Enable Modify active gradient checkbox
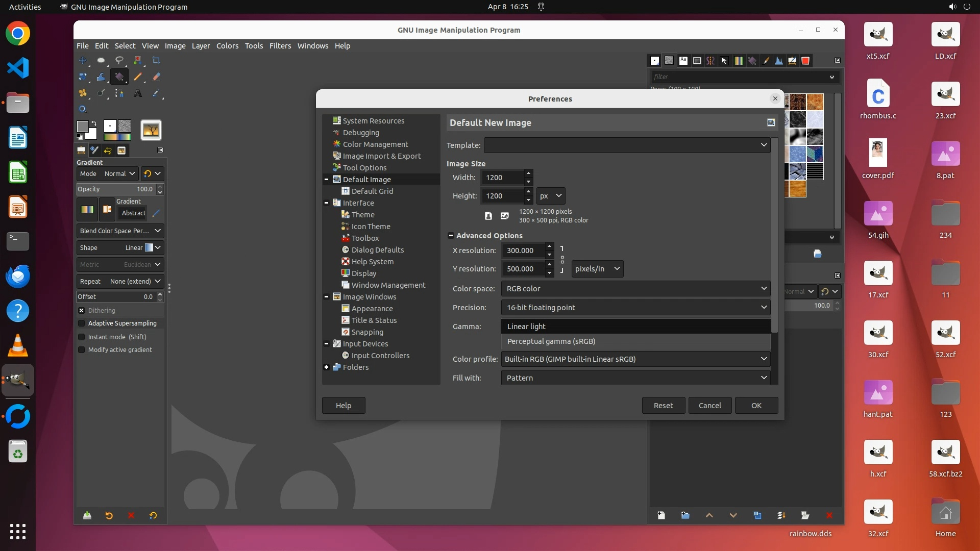 coord(82,350)
